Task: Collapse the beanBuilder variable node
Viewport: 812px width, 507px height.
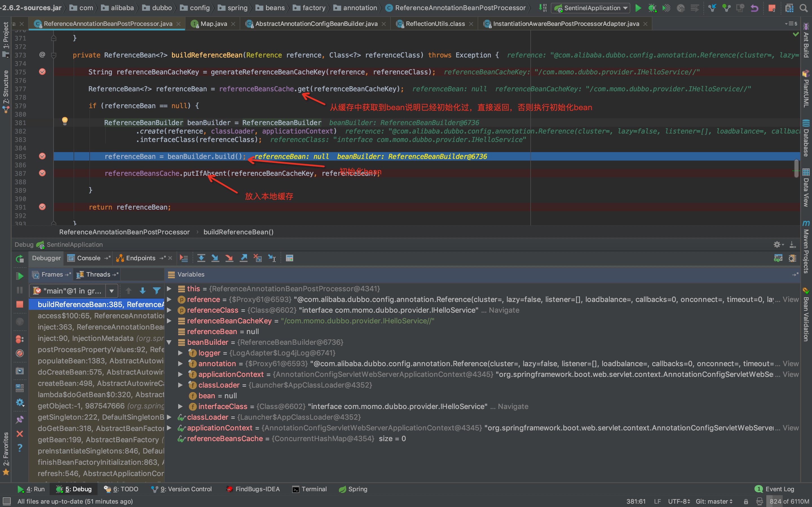Action: [169, 342]
